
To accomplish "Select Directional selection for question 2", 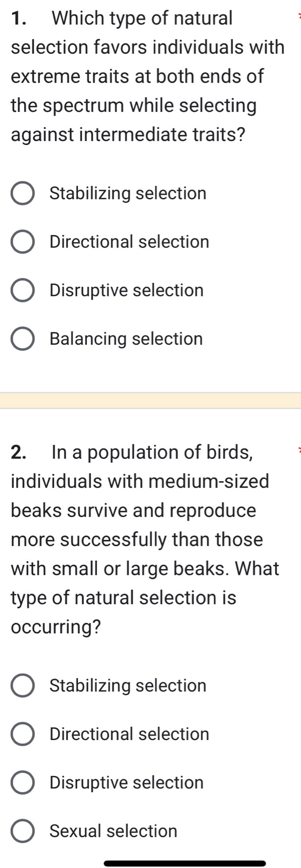I will (x=23, y=734).
